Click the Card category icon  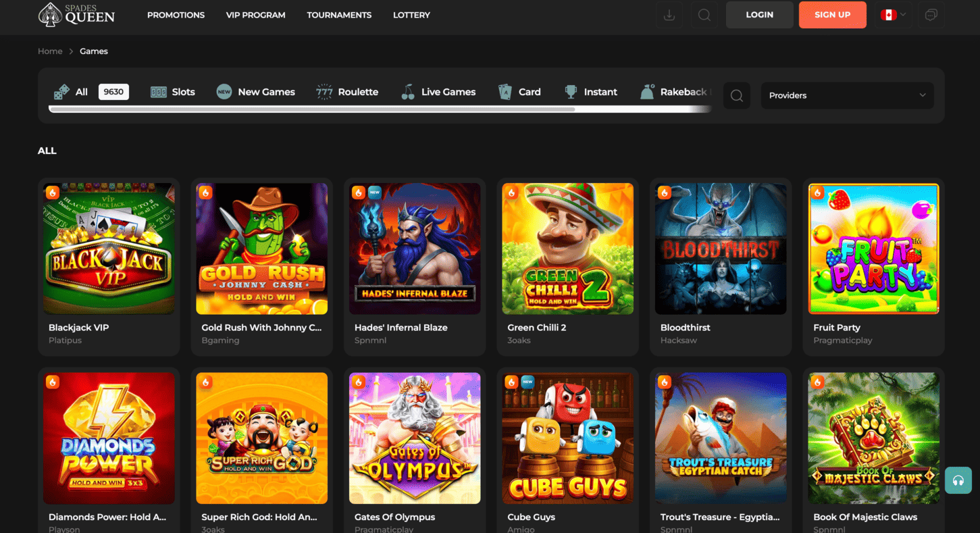[505, 92]
